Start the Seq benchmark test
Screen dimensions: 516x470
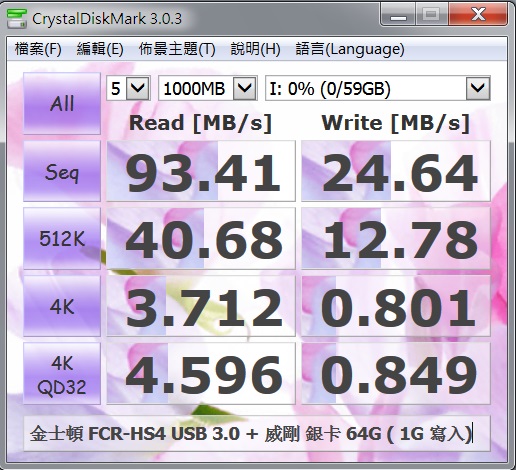coord(62,171)
